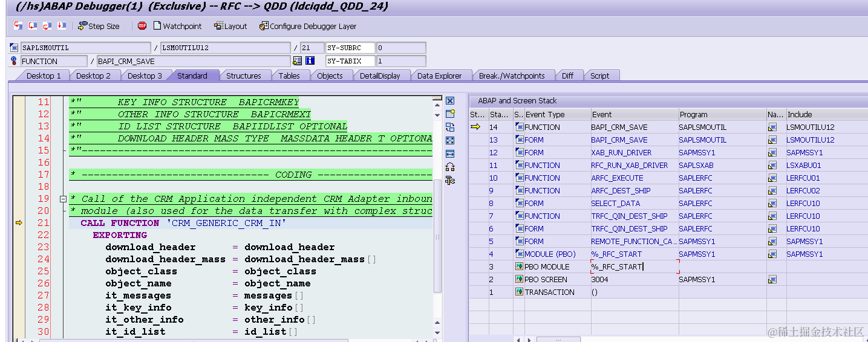
Task: Click the SY-SUBRC field
Action: click(350, 48)
